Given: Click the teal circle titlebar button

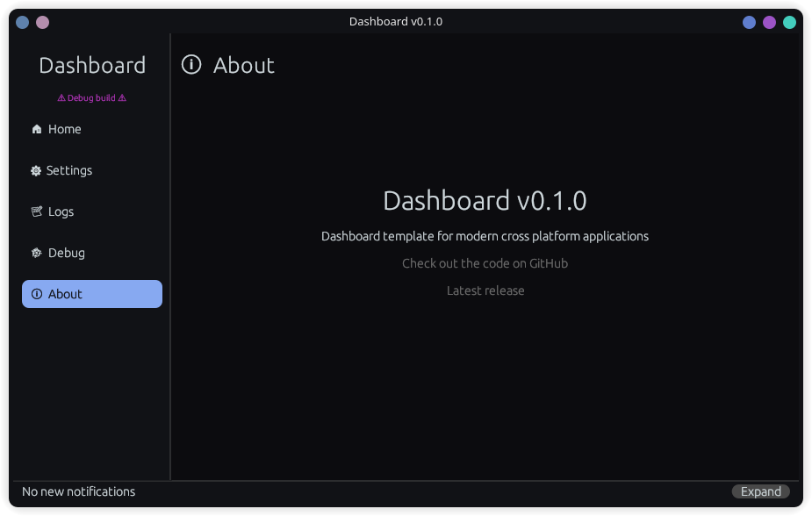Looking at the screenshot, I should click(x=789, y=22).
